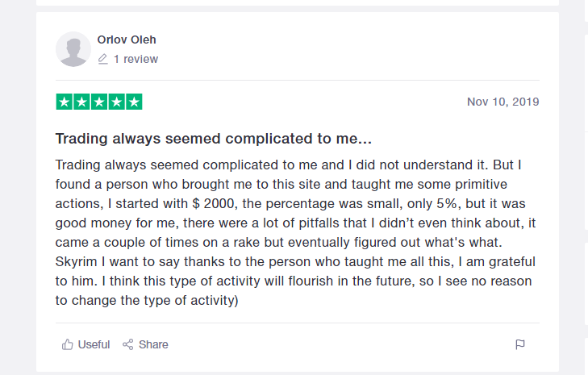Click the fourth green rating star
This screenshot has width=588, height=375.
point(116,102)
